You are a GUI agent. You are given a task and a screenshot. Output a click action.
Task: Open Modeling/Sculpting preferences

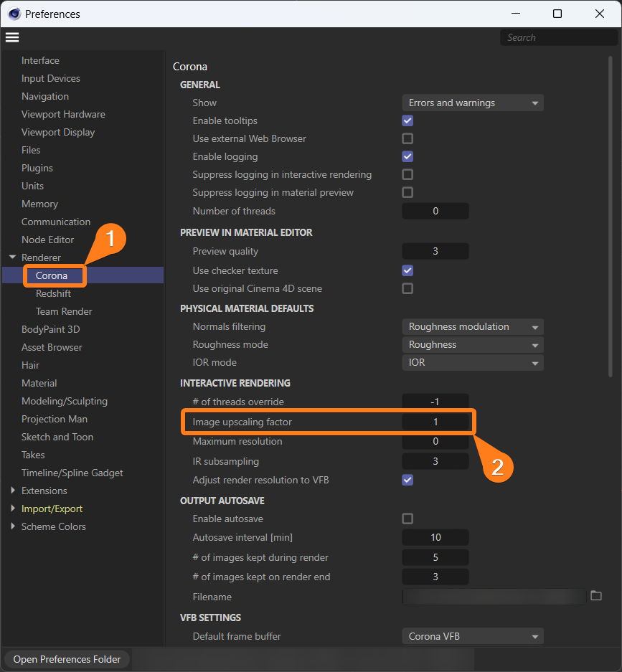(x=65, y=401)
